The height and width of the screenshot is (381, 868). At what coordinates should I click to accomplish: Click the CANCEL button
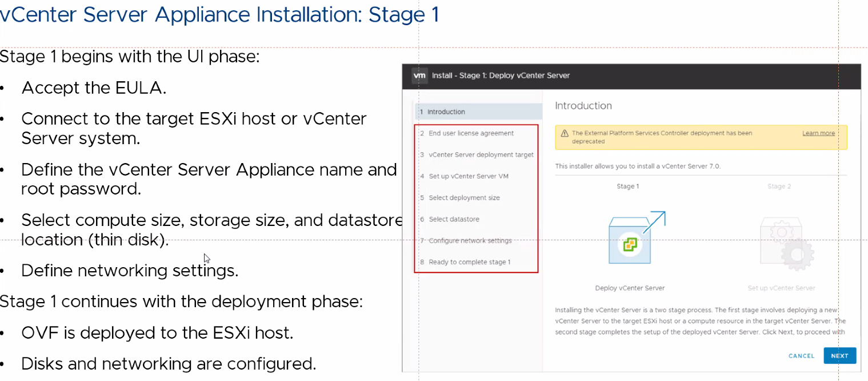pyautogui.click(x=801, y=356)
